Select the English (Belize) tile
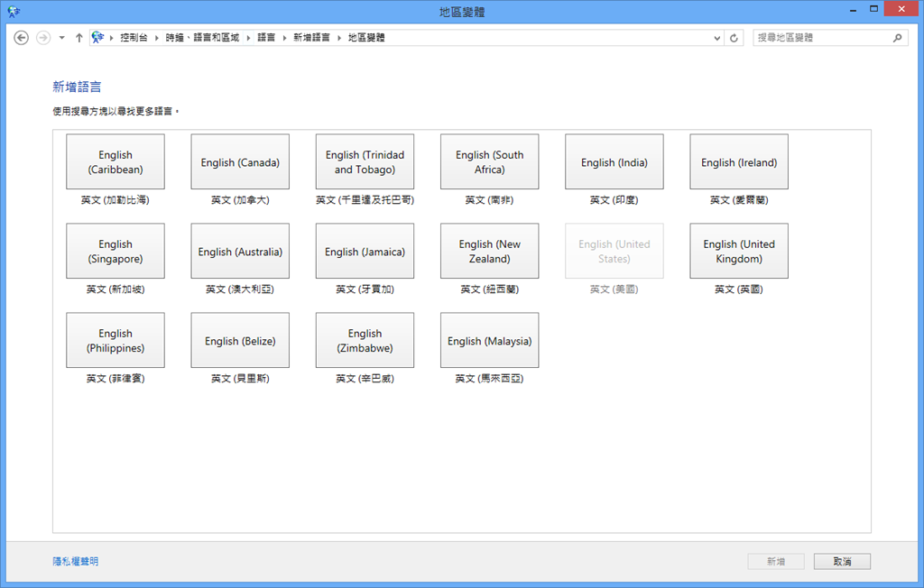924x588 pixels. [x=240, y=340]
